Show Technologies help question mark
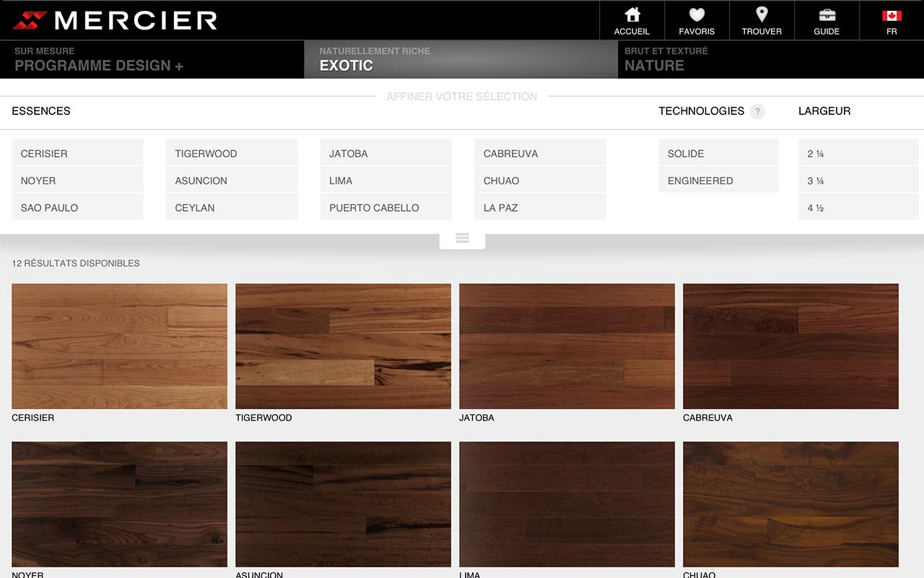 coord(757,111)
